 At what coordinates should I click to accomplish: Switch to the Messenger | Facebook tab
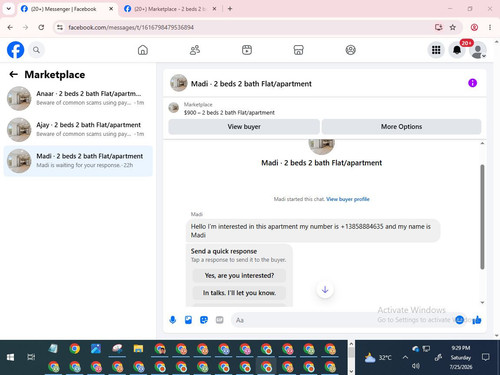(x=63, y=9)
